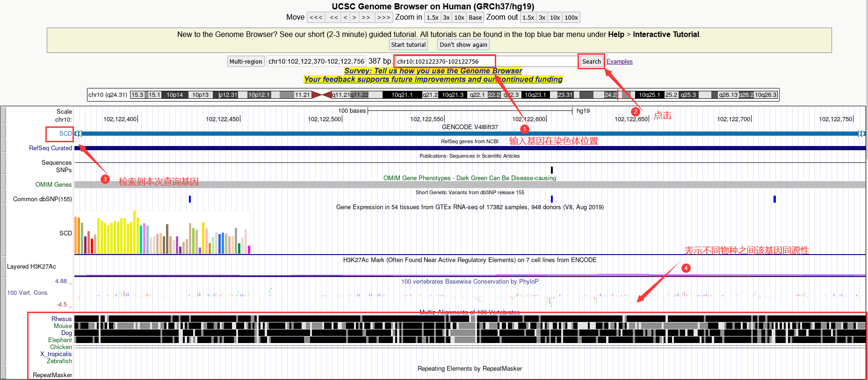Open the Multi-region options
The image size is (868, 380).
point(246,62)
